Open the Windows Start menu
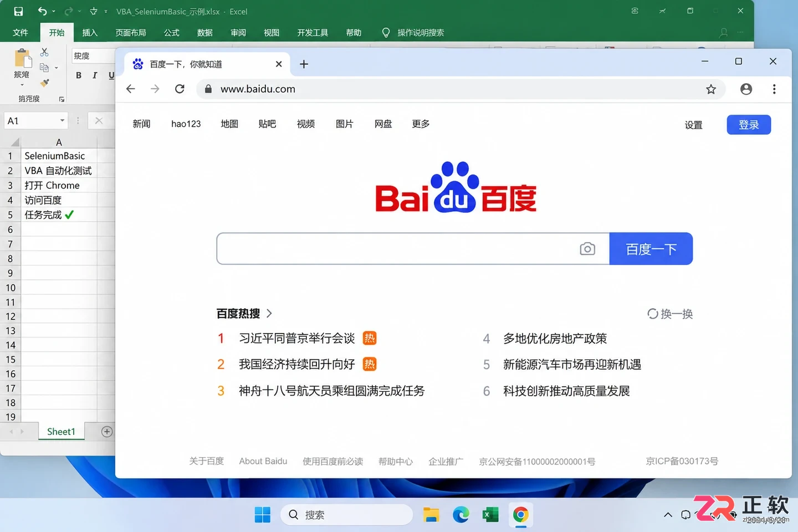Image resolution: width=798 pixels, height=532 pixels. pos(263,515)
